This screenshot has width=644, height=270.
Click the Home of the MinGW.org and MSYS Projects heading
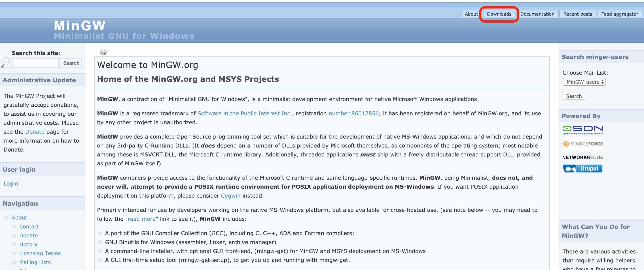tap(188, 79)
